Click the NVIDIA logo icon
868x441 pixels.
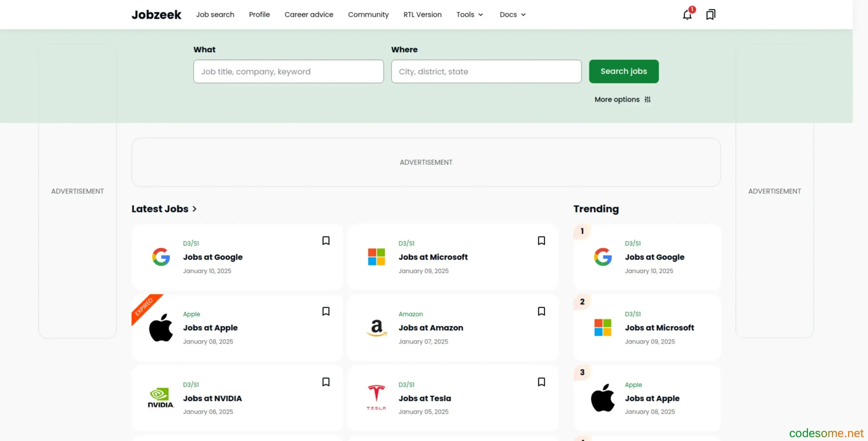[x=161, y=398]
